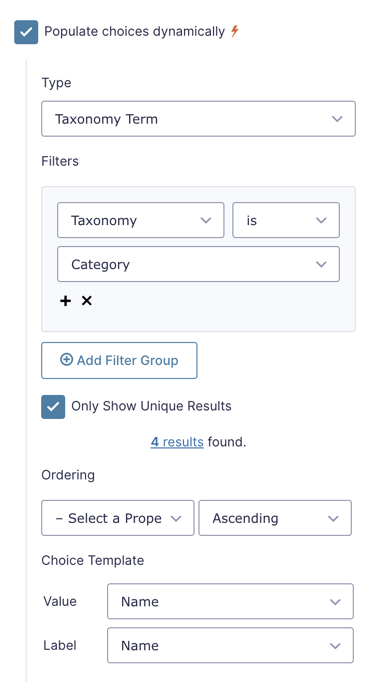Uncheck the Populate choices dynamically checkbox
The height and width of the screenshot is (698, 370).
pyautogui.click(x=26, y=32)
